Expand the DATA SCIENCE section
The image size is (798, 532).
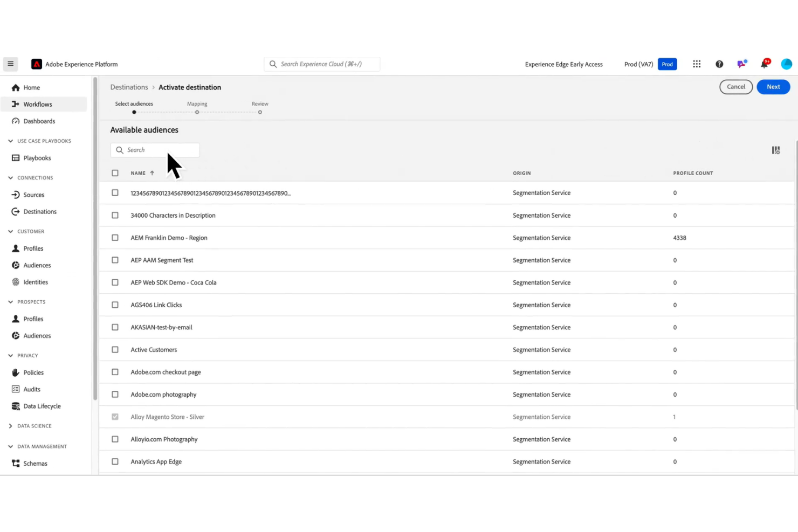click(x=10, y=426)
